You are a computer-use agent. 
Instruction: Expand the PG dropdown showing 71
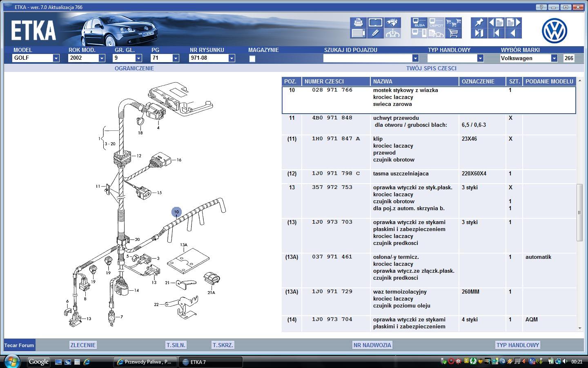(x=176, y=58)
